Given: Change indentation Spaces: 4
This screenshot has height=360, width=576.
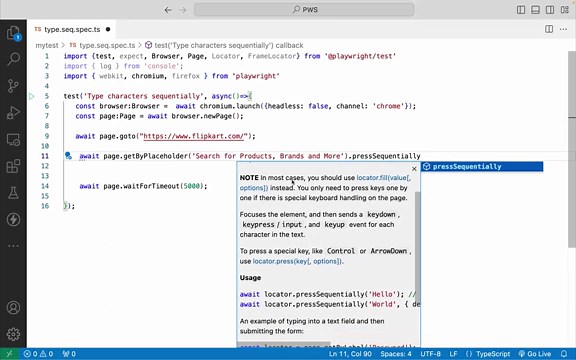Looking at the screenshot, I should point(396,354).
